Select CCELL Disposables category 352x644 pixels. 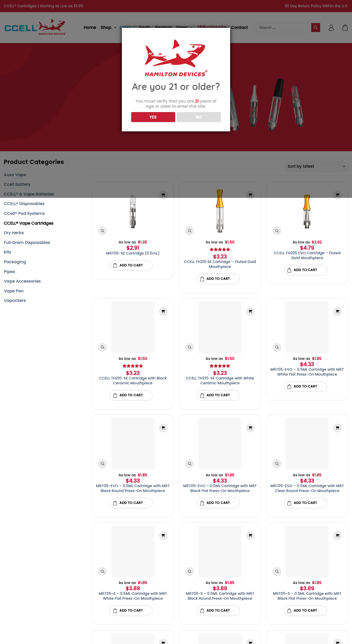24,204
